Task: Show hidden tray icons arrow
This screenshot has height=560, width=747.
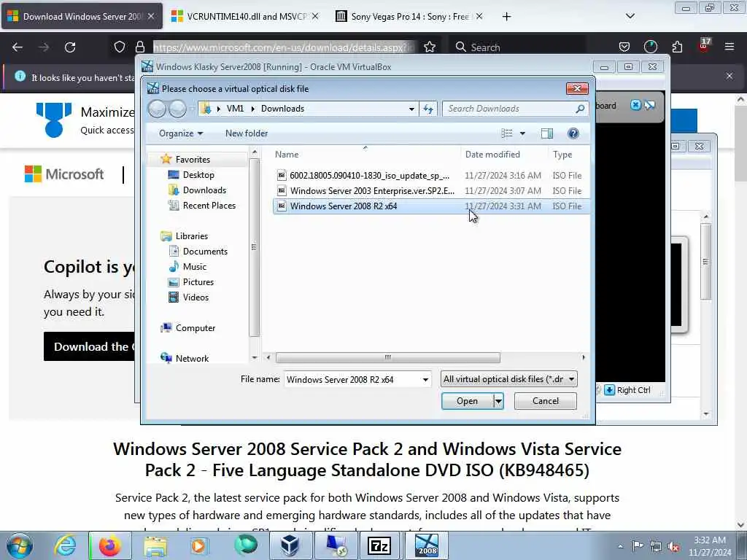Action: (x=620, y=546)
